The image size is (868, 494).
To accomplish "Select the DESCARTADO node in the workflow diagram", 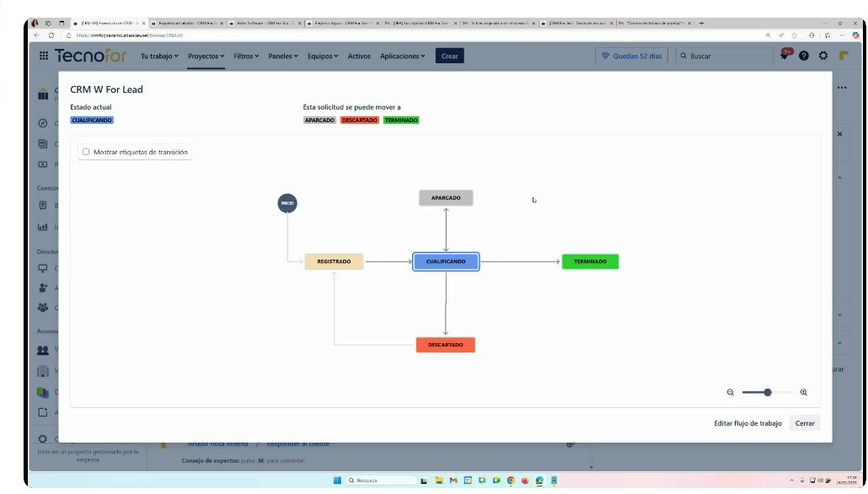I will click(445, 345).
